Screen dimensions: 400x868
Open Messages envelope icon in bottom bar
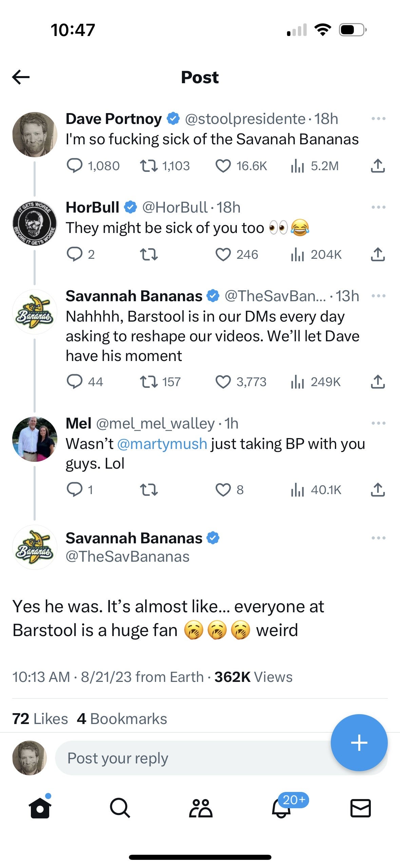click(360, 808)
